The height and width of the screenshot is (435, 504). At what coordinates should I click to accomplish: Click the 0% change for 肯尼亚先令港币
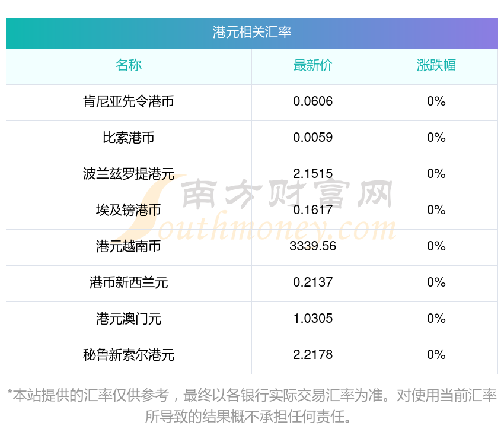pos(436,101)
